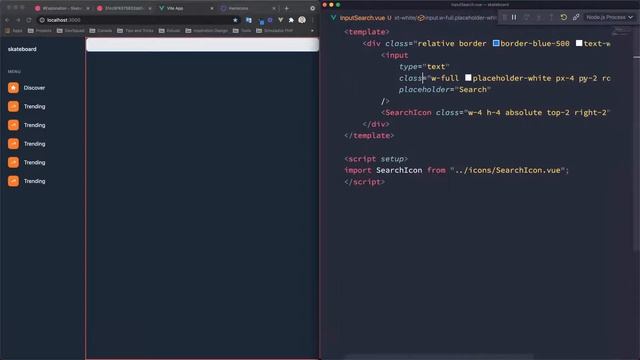Click Step Over in the debug toolbar
The image size is (640, 360).
point(527,17)
